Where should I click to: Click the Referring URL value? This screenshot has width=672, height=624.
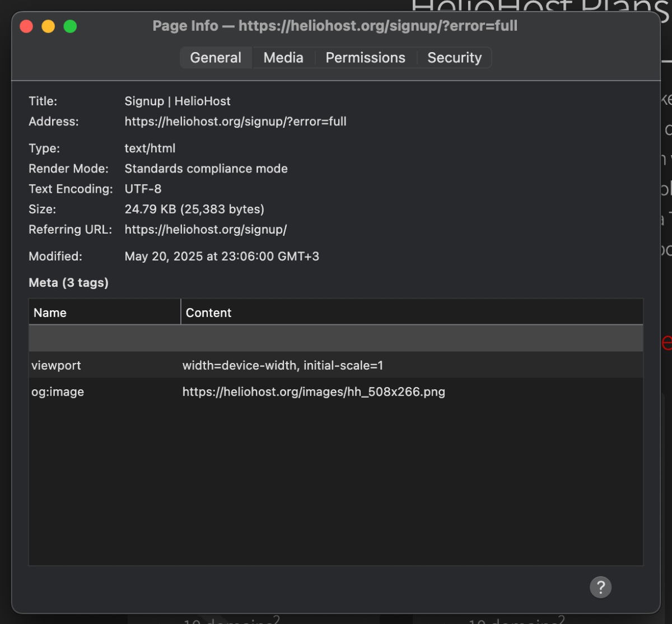point(206,229)
